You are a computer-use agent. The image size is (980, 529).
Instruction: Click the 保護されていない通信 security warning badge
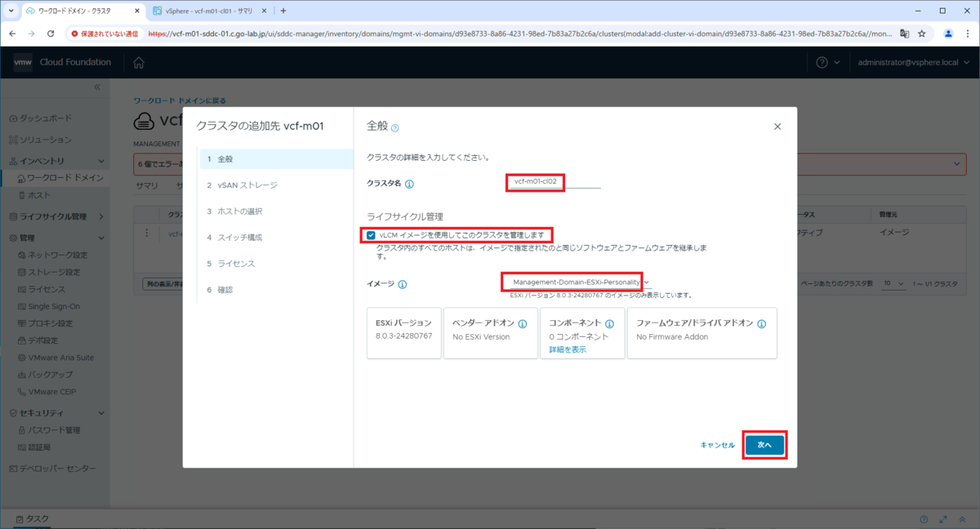105,33
